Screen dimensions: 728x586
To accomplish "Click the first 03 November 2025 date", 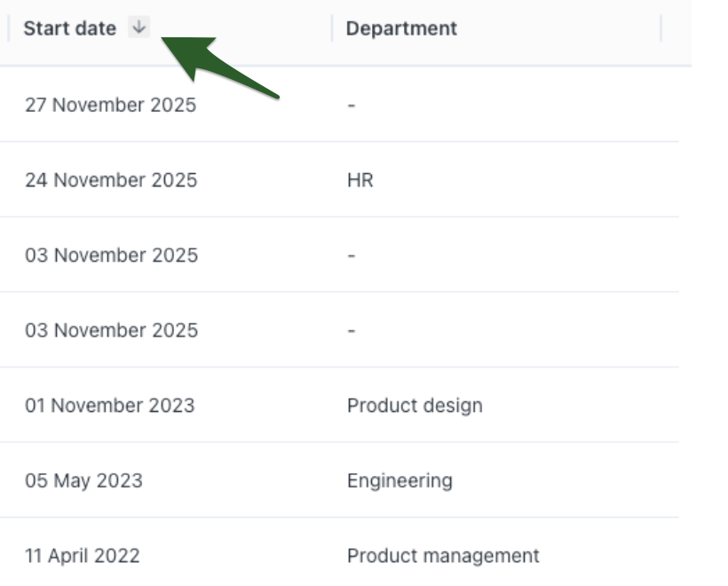I will pos(111,256).
